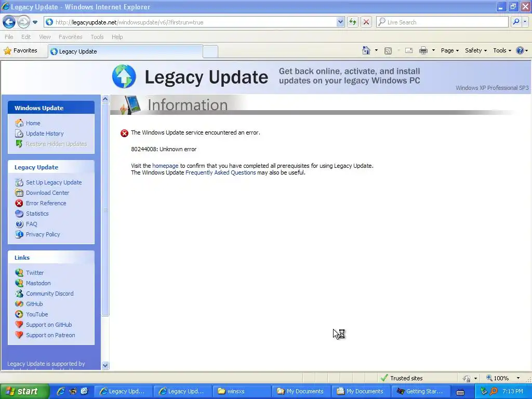
Task: Click the Legacy Update globe logo
Action: coord(124,76)
